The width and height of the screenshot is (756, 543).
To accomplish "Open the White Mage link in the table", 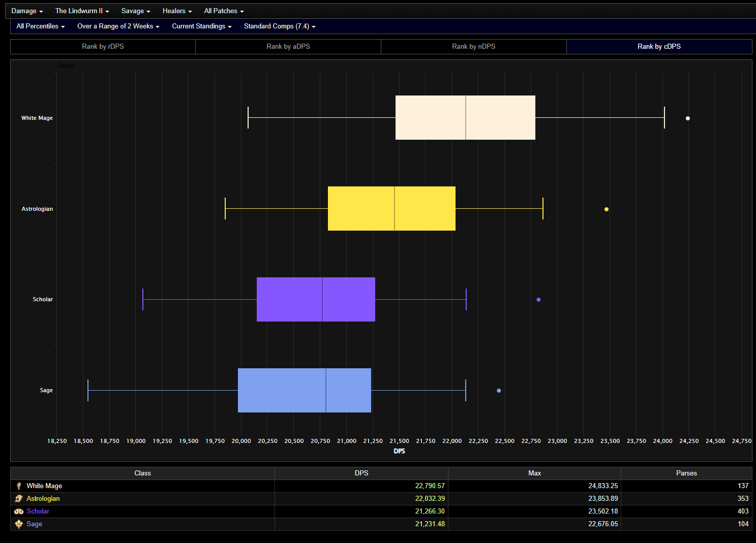I will pos(44,486).
